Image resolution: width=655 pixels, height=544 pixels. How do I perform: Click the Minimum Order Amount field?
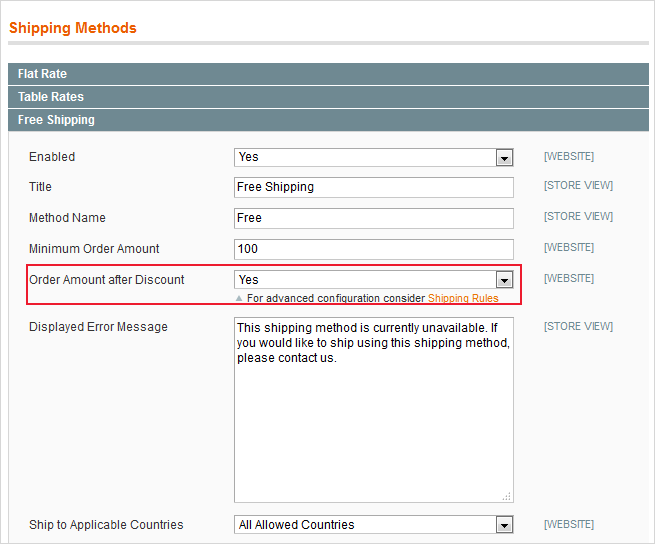pos(373,249)
